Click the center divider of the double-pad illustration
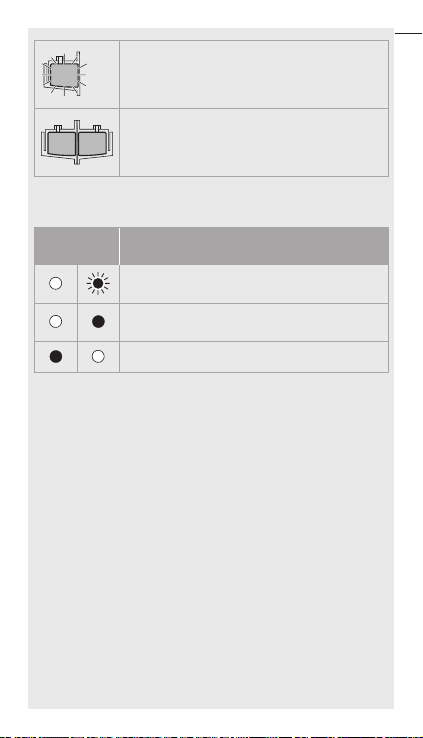The image size is (423, 738). tap(77, 142)
